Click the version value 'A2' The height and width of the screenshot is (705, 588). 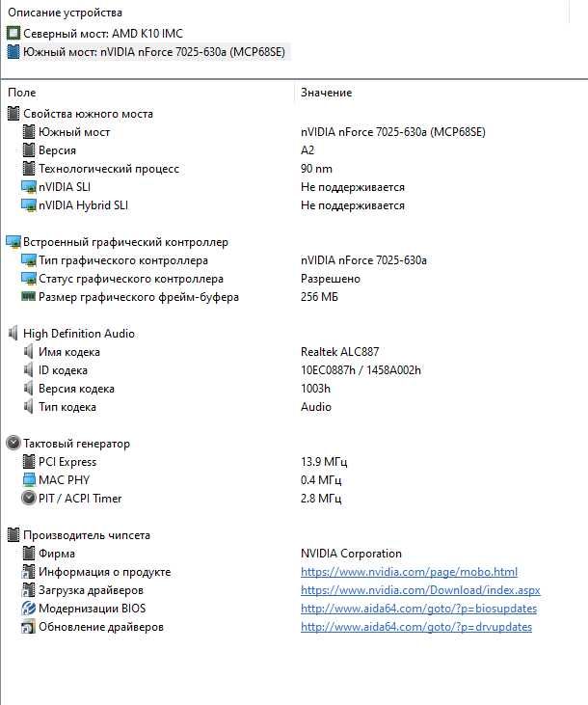point(307,150)
